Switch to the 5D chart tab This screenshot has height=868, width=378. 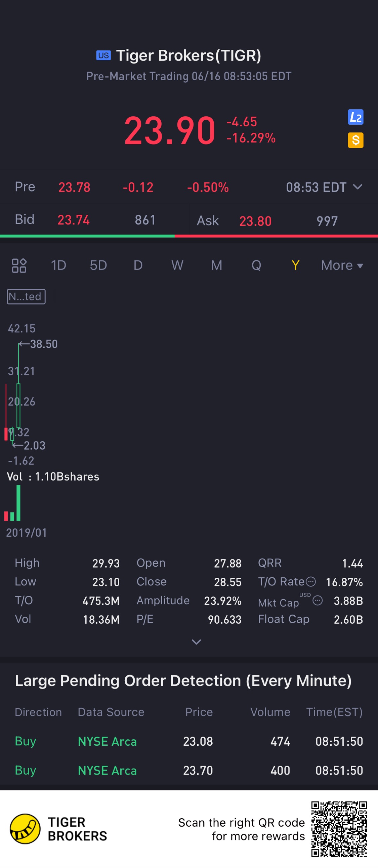click(x=98, y=265)
